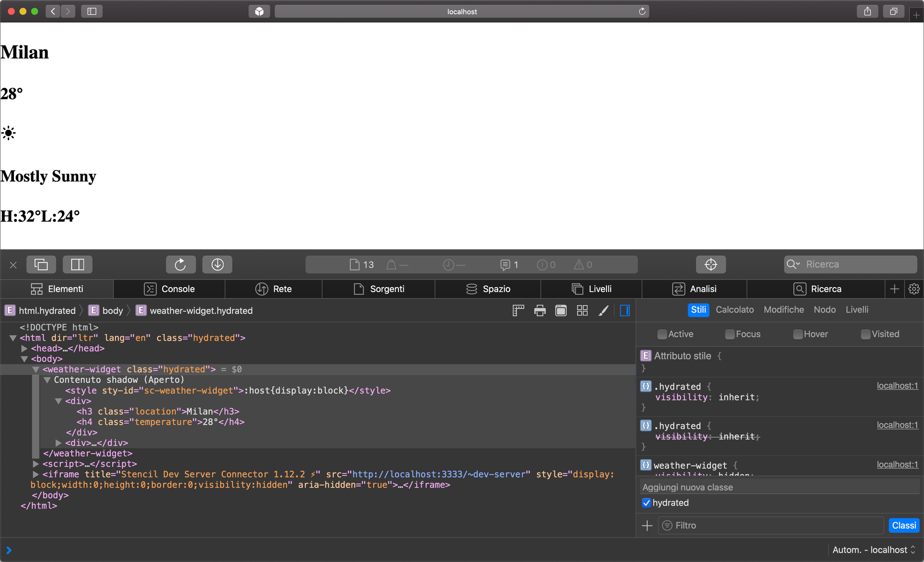Screen dimensions: 924x562
Task: Click the Filtro styles filter field
Action: coord(771,525)
